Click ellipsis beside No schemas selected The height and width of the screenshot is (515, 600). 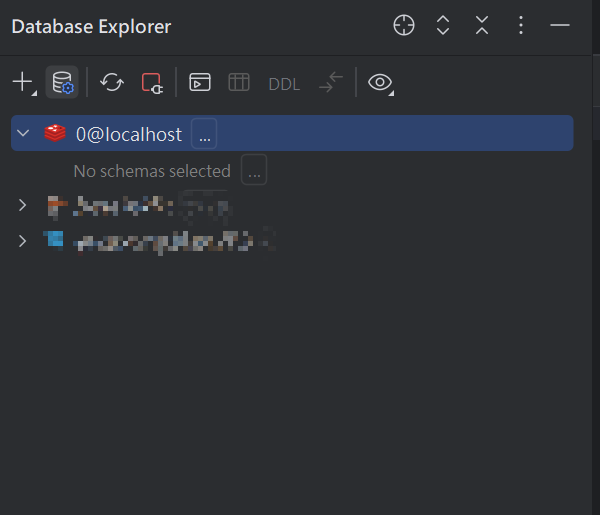pyautogui.click(x=254, y=169)
